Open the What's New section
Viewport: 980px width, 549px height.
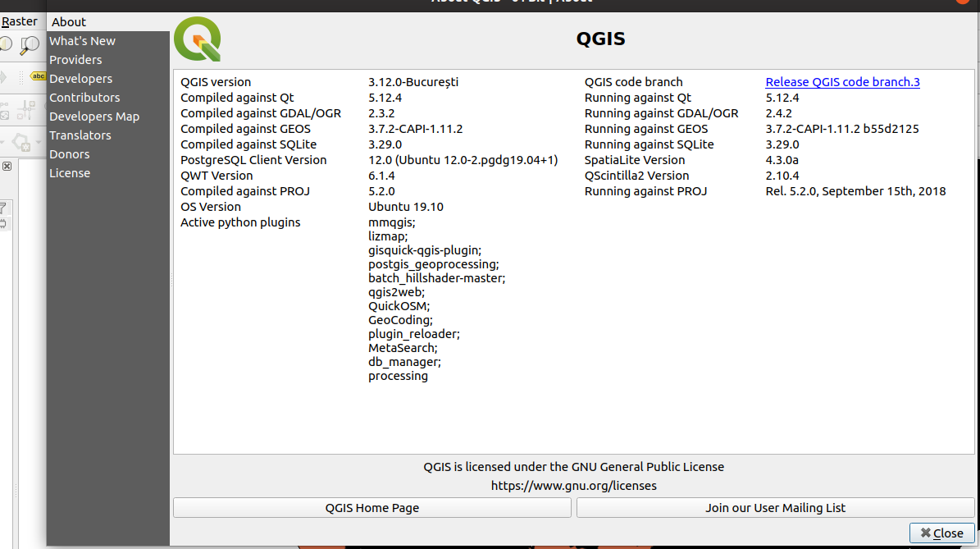[x=107, y=41]
